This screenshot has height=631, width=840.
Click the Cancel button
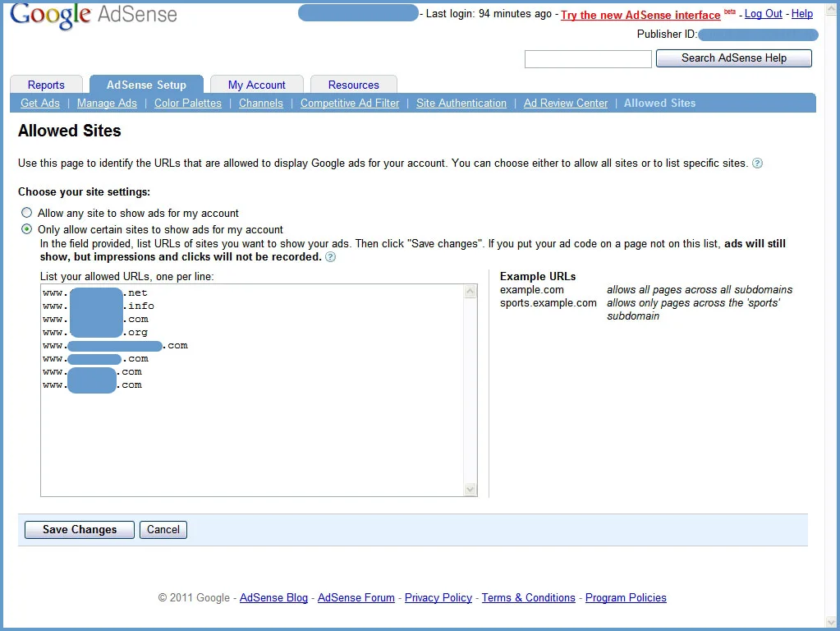[x=163, y=530]
